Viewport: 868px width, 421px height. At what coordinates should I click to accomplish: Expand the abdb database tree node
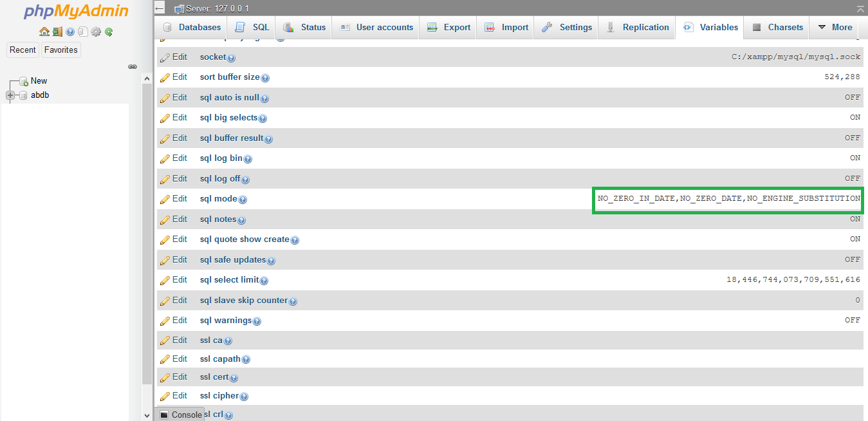tap(10, 95)
